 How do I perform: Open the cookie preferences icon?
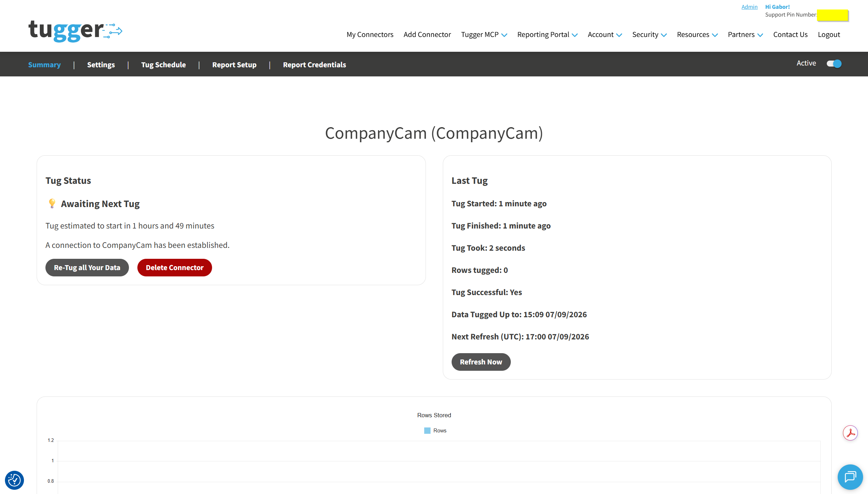tap(14, 480)
